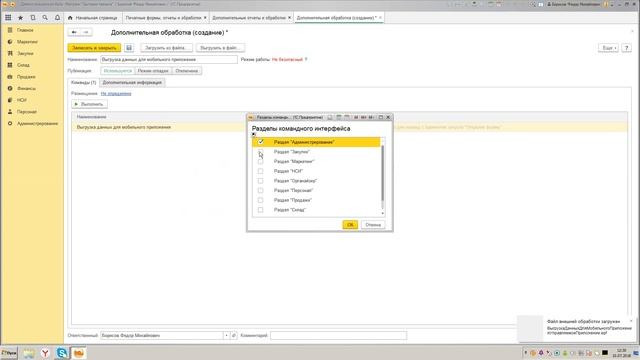Image resolution: width=640 pixels, height=360 pixels.
Task: Click Windows Start button
Action: (x=9, y=353)
